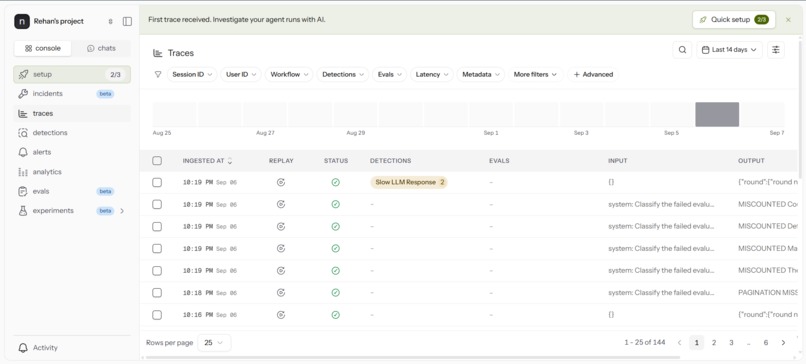806x364 pixels.
Task: Open the Detections filter dropdown
Action: pyautogui.click(x=343, y=75)
